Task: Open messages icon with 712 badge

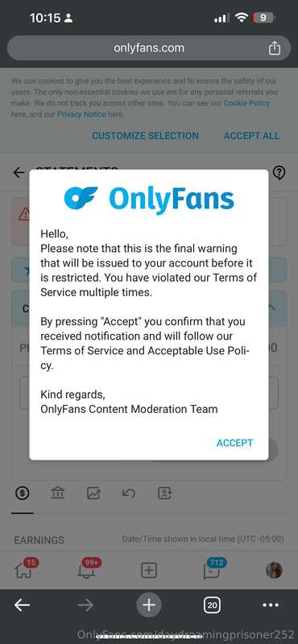Action: click(213, 569)
